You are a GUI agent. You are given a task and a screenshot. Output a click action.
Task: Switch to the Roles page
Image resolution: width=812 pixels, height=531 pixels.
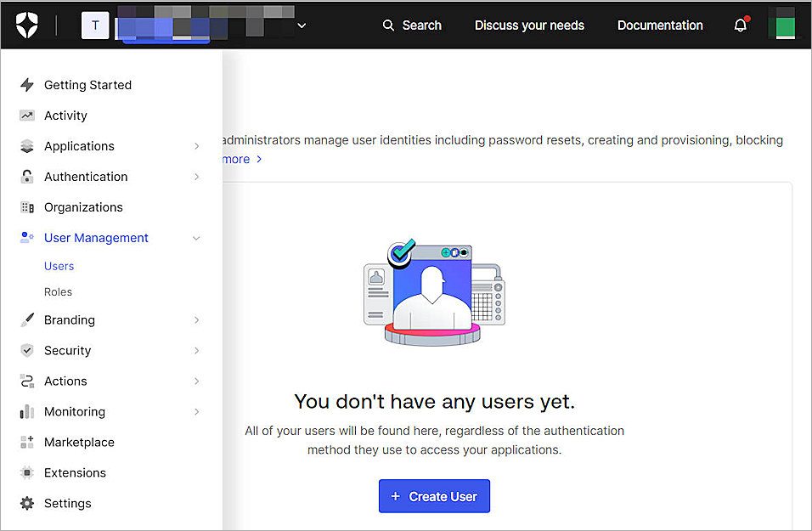click(57, 291)
